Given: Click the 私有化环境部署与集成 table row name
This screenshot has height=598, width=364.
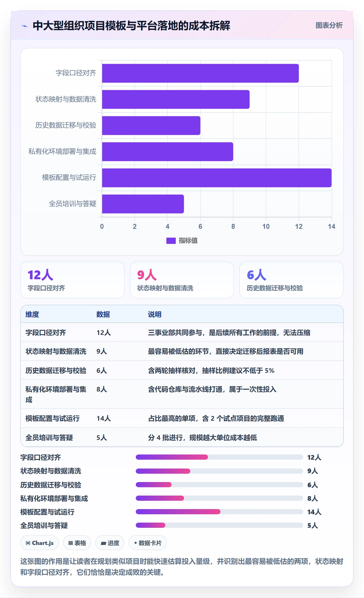Looking at the screenshot, I should tap(56, 394).
